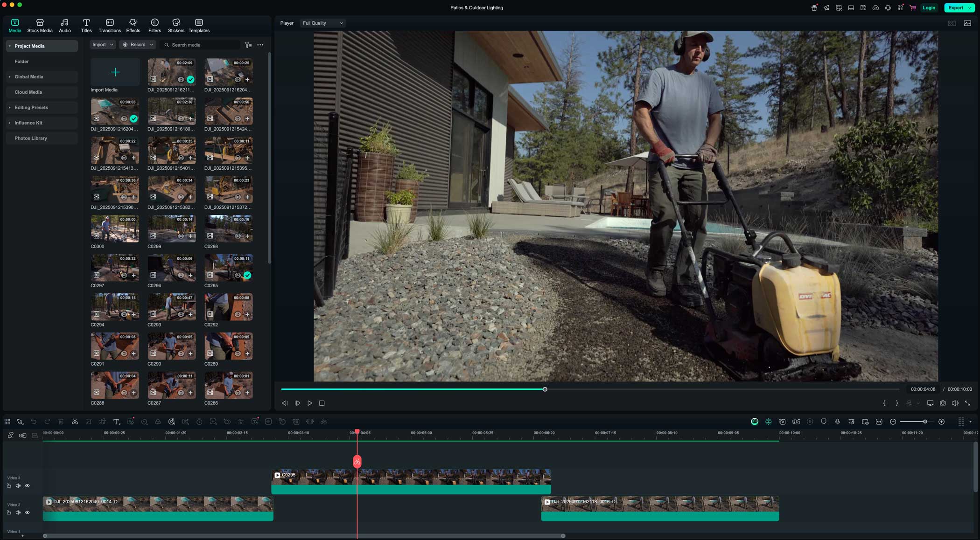Click the voiceover microphone icon

(838, 422)
